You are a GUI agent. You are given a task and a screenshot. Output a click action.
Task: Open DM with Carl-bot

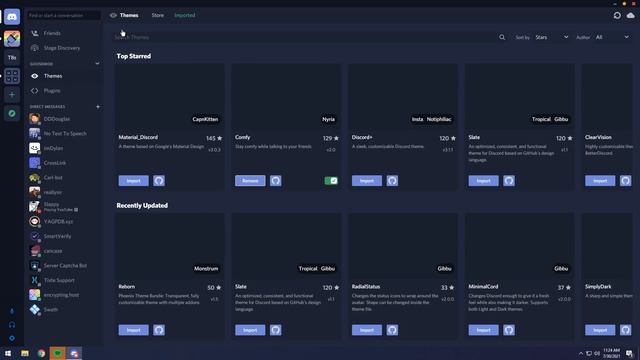(64, 178)
